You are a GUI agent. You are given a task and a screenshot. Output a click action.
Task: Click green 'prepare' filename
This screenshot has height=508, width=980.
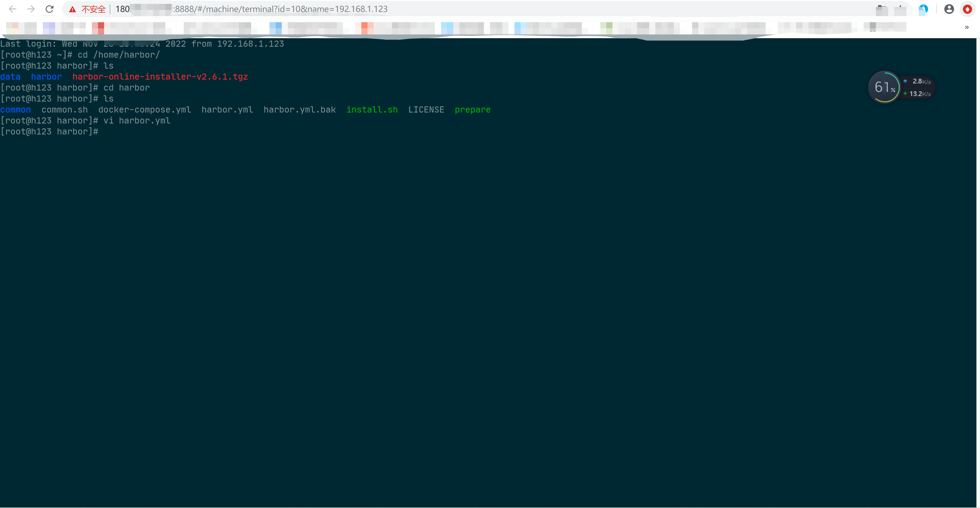pos(473,109)
